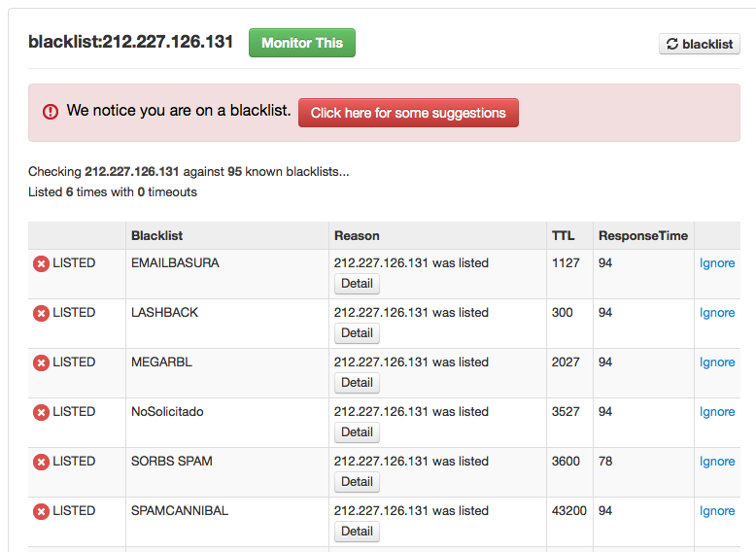Select the ResponseTime column header
The height and width of the screenshot is (552, 756).
click(x=643, y=236)
